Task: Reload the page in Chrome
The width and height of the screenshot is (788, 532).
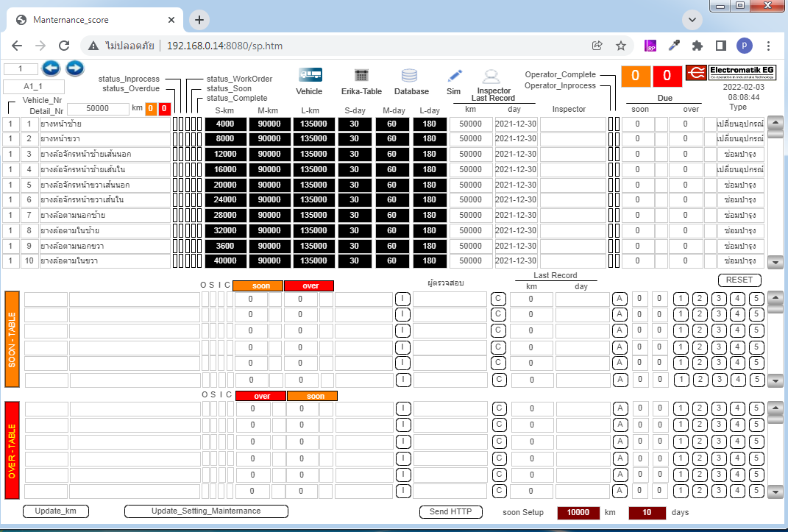Action: (x=64, y=46)
